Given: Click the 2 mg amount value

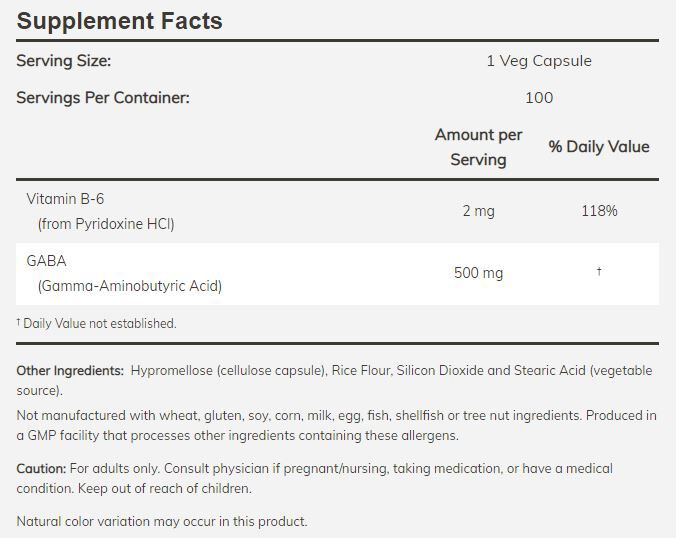Looking at the screenshot, I should (478, 211).
